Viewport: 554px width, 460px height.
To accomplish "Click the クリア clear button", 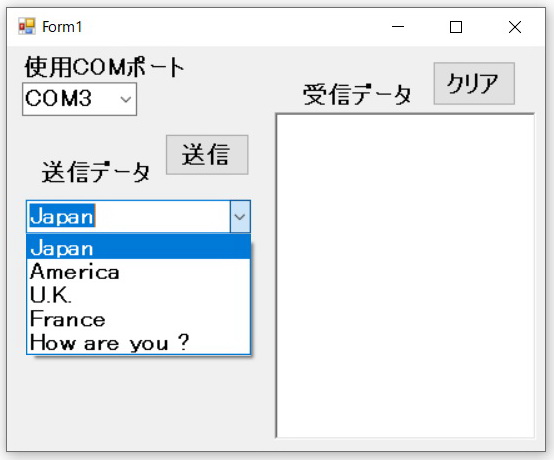I will [x=474, y=83].
